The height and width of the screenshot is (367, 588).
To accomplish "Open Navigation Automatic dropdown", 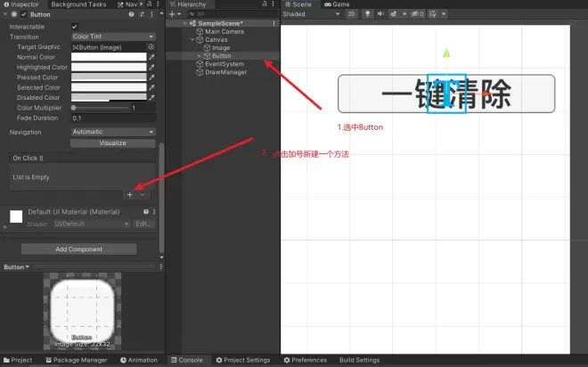I will pos(113,132).
